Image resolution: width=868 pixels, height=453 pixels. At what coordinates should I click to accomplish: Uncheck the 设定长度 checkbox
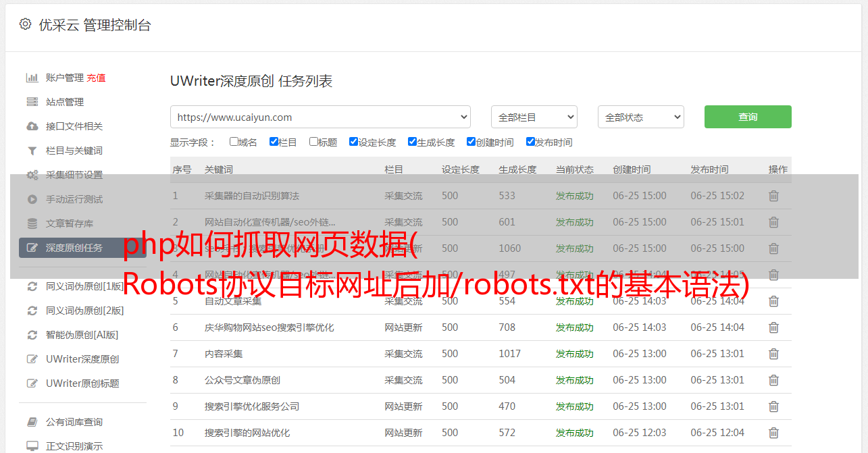(x=353, y=142)
